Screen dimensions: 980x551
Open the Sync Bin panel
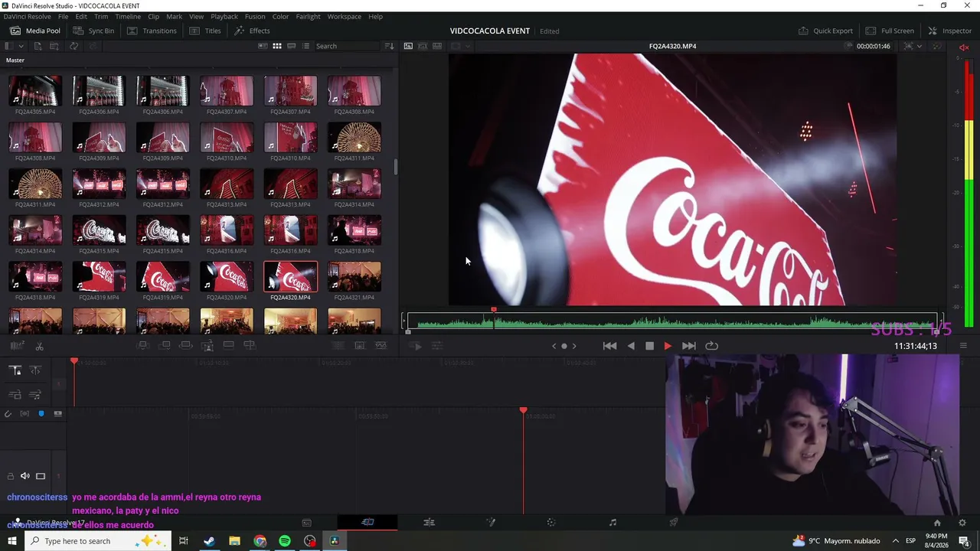coord(93,31)
